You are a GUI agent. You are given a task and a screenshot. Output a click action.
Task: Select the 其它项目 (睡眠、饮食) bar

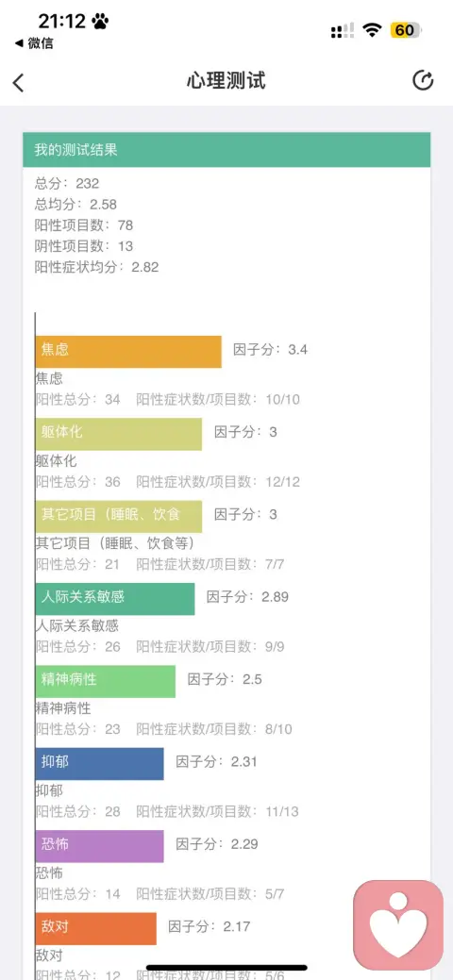[119, 516]
